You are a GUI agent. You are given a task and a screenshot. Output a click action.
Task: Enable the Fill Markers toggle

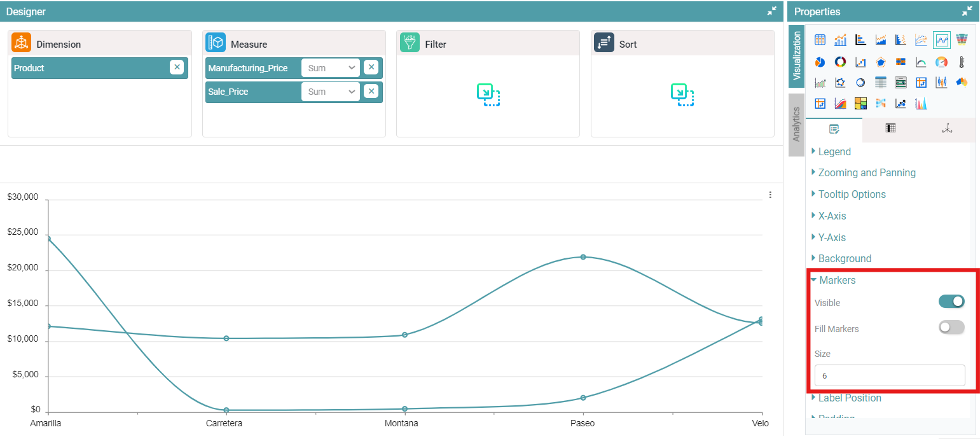click(x=951, y=328)
